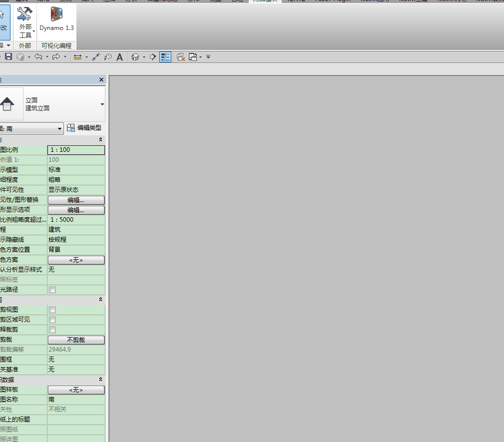Click the <无> button for 色方案
504x442 pixels.
(x=76, y=260)
